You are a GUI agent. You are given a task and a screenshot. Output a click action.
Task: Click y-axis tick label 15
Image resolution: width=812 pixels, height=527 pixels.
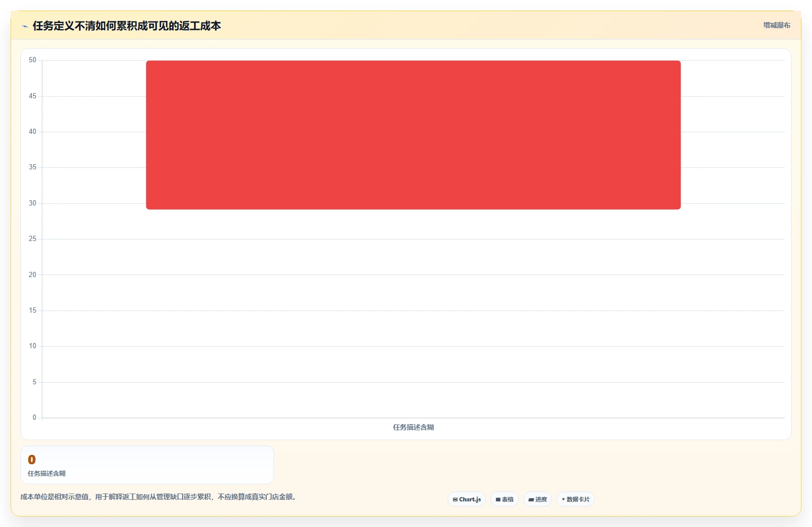(x=32, y=311)
